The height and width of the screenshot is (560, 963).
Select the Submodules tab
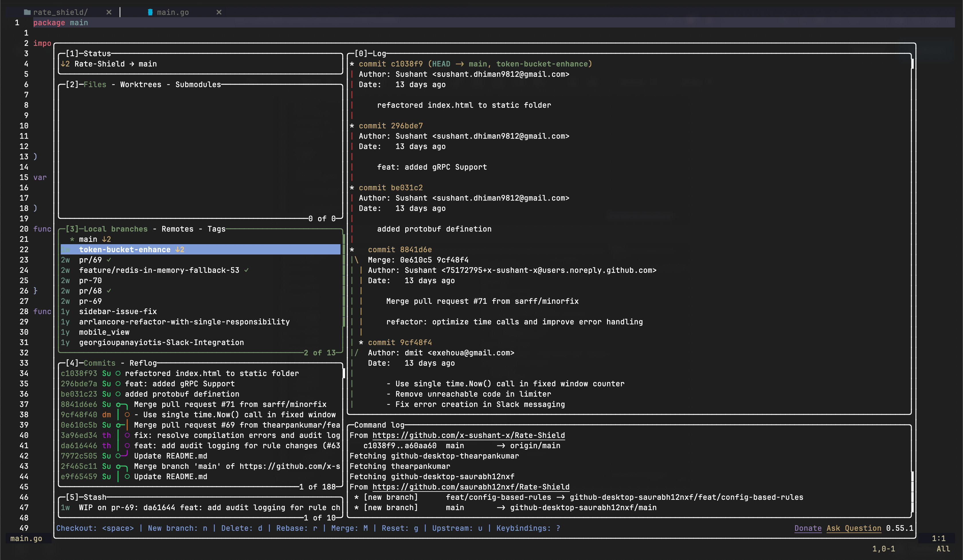coord(198,85)
